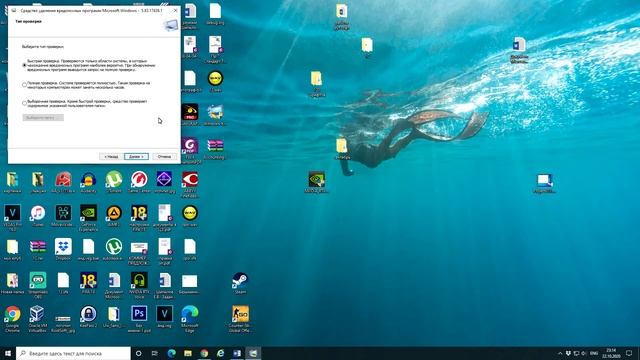The height and width of the screenshot is (360, 640).
Task: Select the NVIDIA icon in desktop center
Action: coord(316,182)
